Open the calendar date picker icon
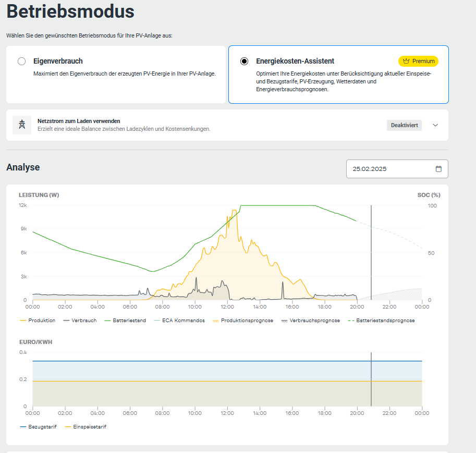The image size is (476, 453). (438, 169)
